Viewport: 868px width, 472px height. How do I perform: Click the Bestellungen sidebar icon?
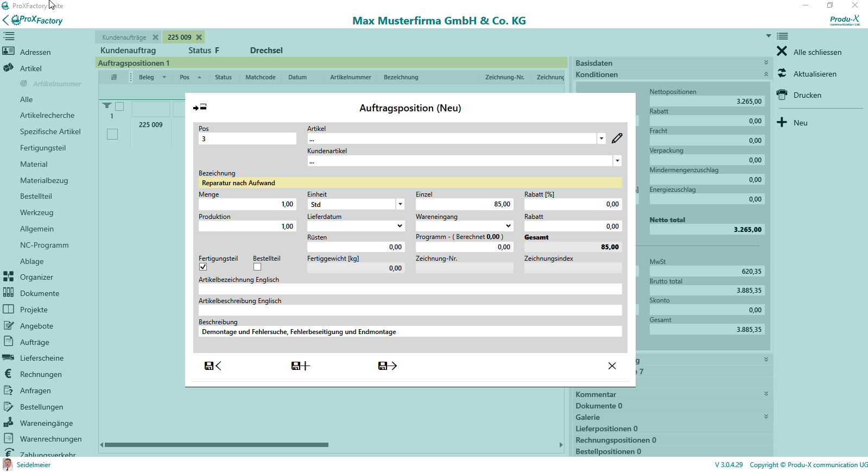(x=8, y=406)
